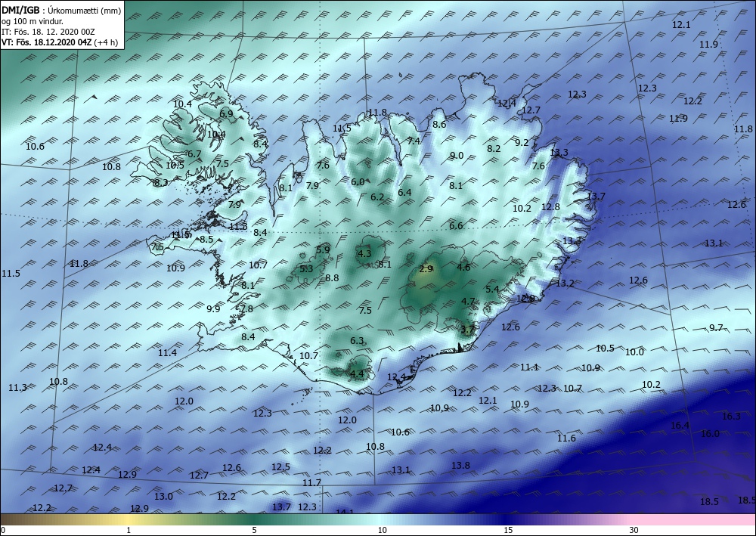Image resolution: width=756 pixels, height=536 pixels.
Task: Click the value 6.3 on the map
Action: point(357,341)
